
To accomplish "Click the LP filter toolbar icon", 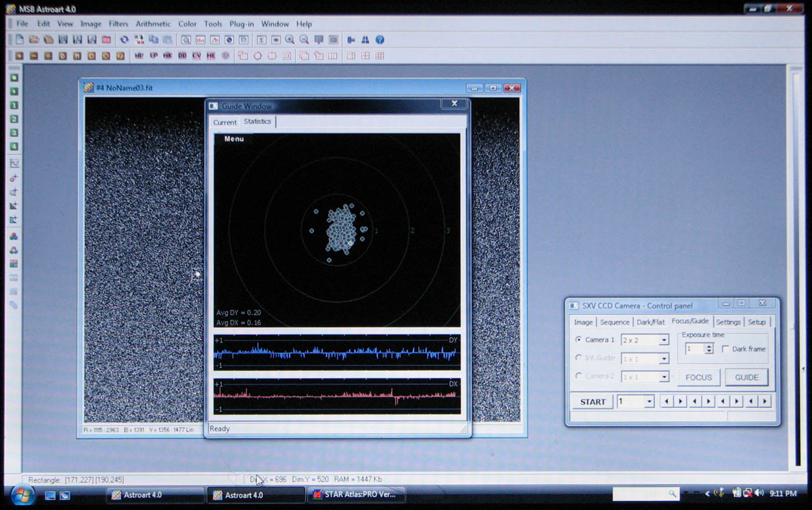I will [x=154, y=56].
